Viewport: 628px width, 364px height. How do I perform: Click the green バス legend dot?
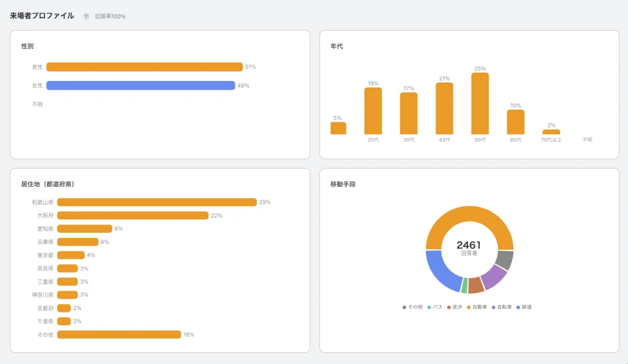click(429, 307)
